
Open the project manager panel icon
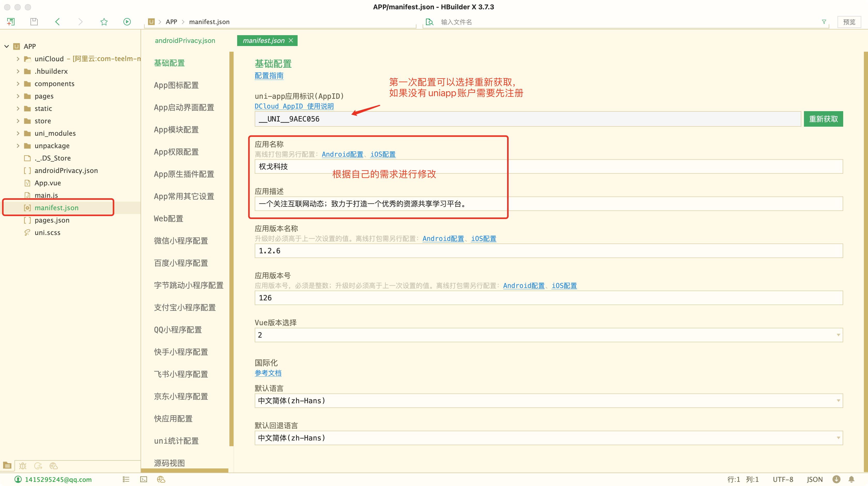[7, 466]
